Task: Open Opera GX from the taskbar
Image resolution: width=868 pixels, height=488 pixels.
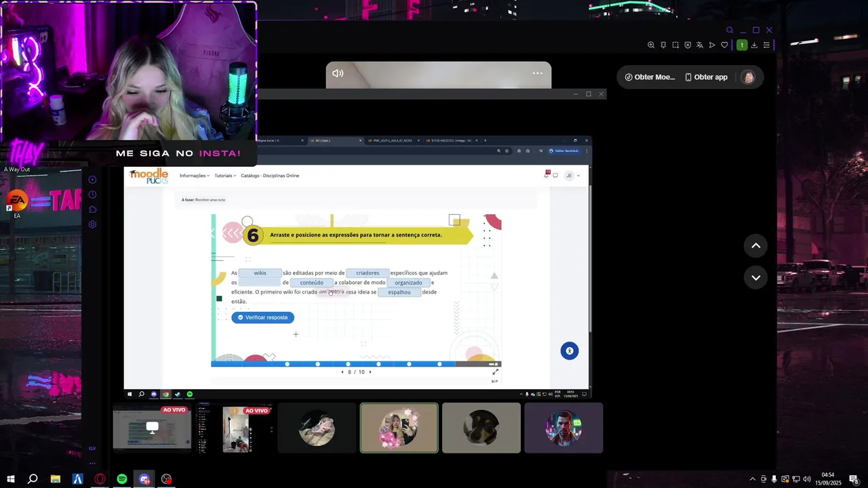Action: tap(100, 479)
